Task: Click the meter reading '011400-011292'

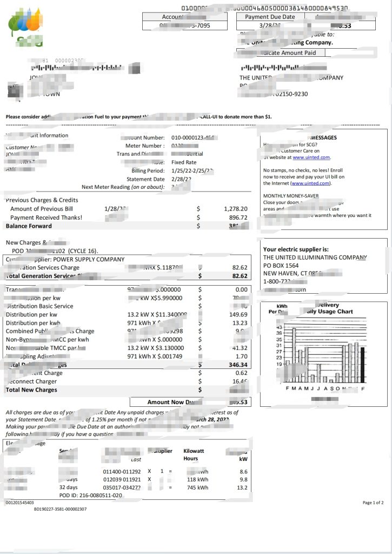Action: click(x=122, y=472)
